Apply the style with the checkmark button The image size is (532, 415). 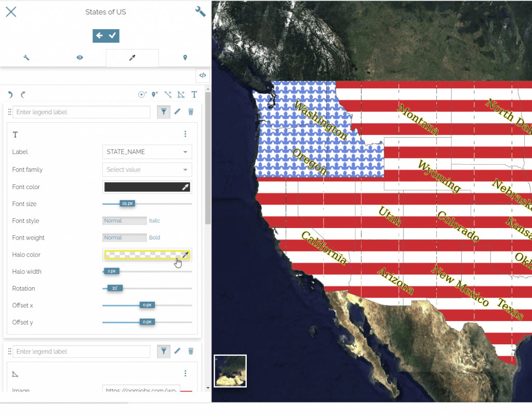tap(113, 36)
